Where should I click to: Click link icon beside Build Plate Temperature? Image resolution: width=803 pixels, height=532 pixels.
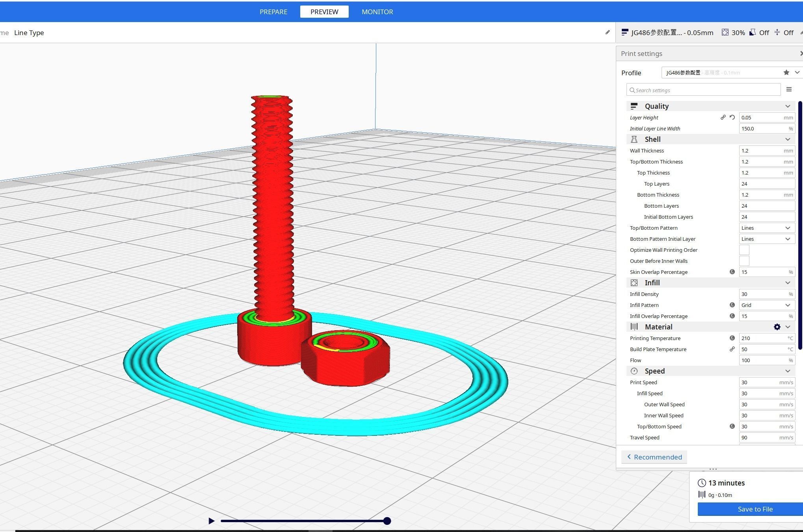[732, 349]
